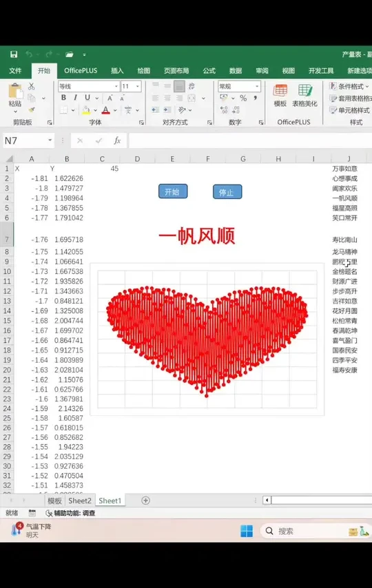Click the text orientation icon

(x=182, y=110)
